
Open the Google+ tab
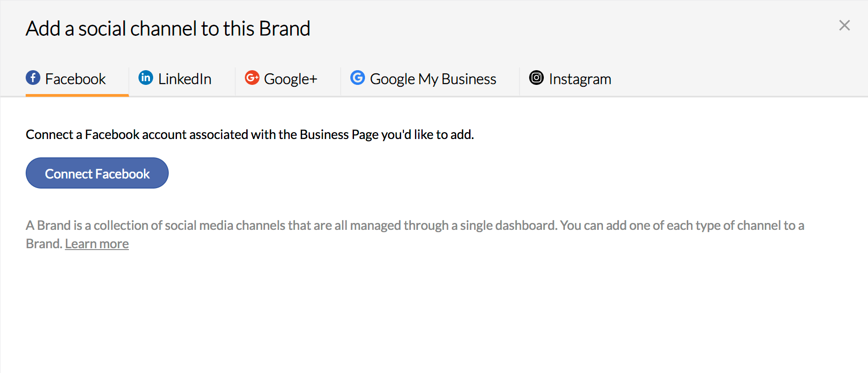pos(290,79)
